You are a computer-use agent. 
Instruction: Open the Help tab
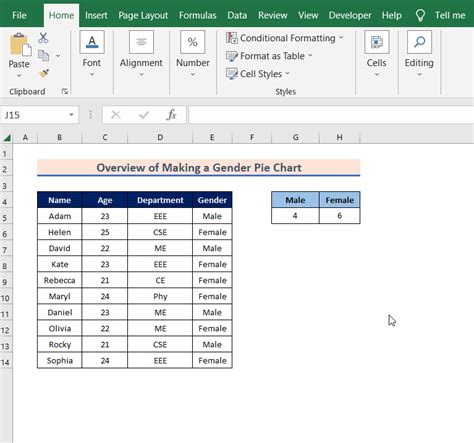point(392,15)
